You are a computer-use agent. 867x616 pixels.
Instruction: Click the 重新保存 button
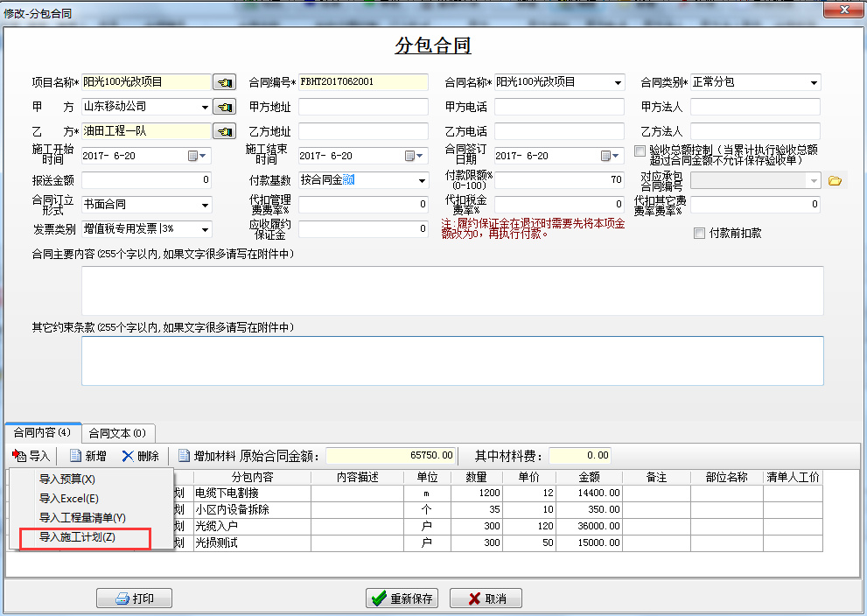pyautogui.click(x=402, y=598)
